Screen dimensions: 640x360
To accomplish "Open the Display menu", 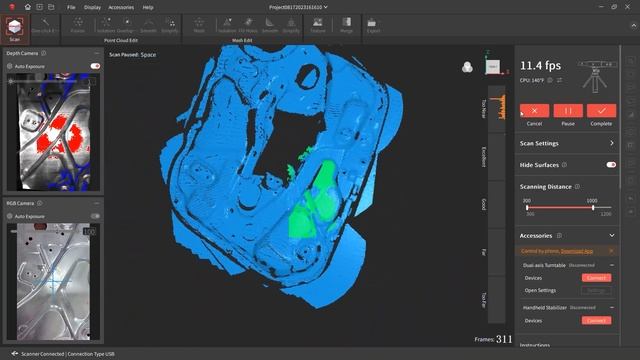I will 92,7.
